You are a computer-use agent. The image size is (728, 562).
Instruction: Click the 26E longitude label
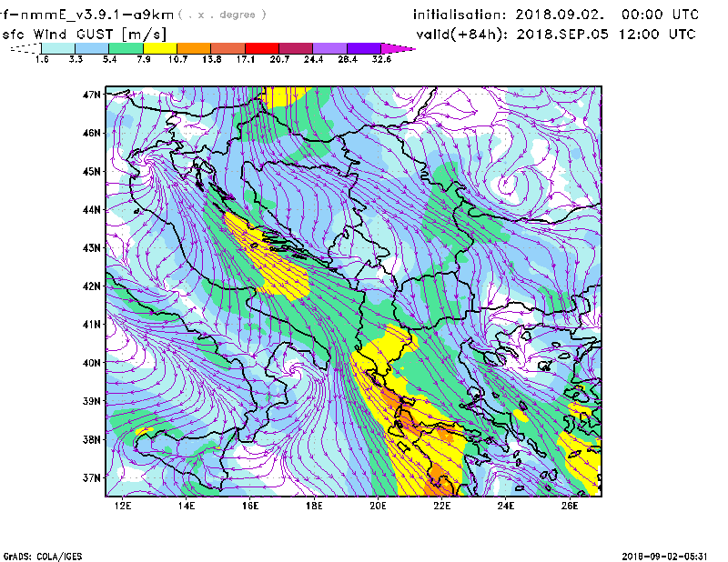point(570,506)
